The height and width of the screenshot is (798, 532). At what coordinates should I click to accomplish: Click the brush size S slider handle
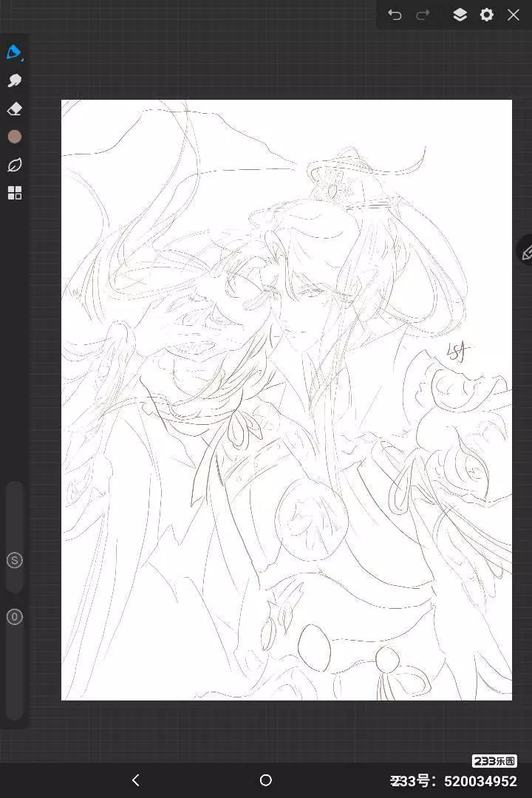pyautogui.click(x=14, y=560)
